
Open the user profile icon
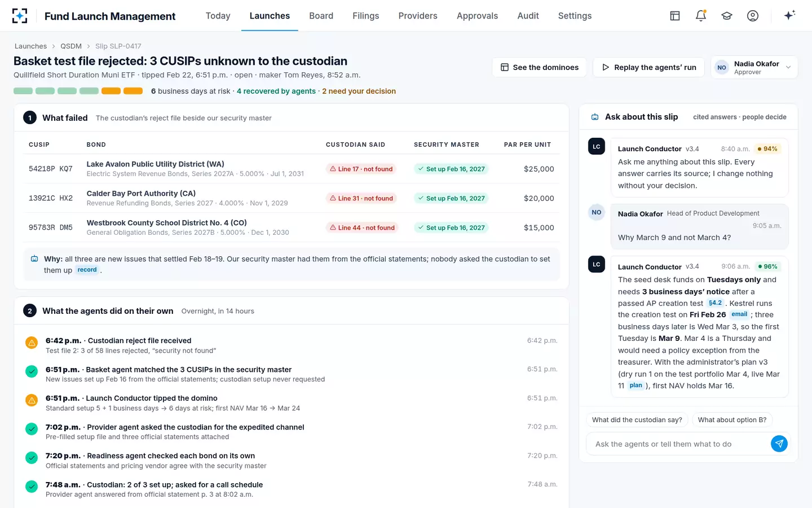coord(753,16)
